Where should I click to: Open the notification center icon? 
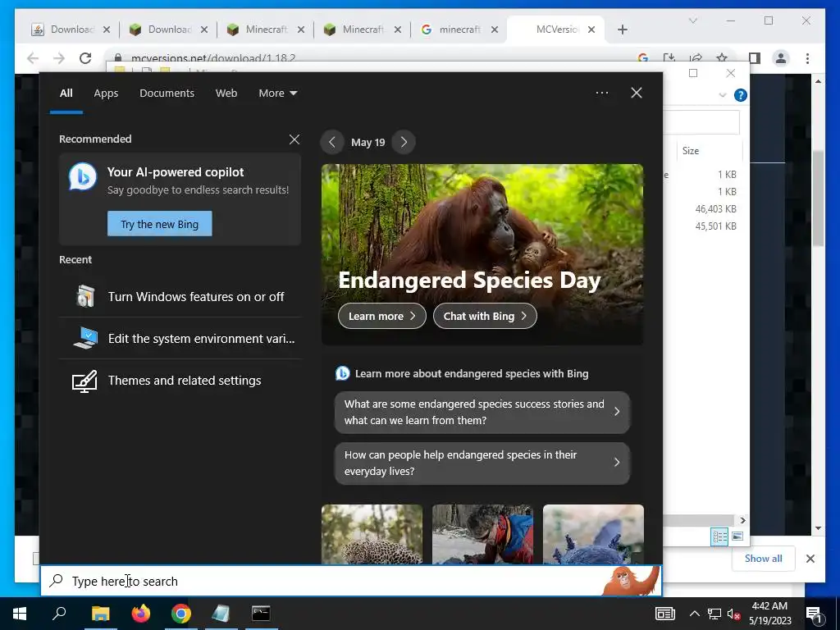[x=815, y=614]
